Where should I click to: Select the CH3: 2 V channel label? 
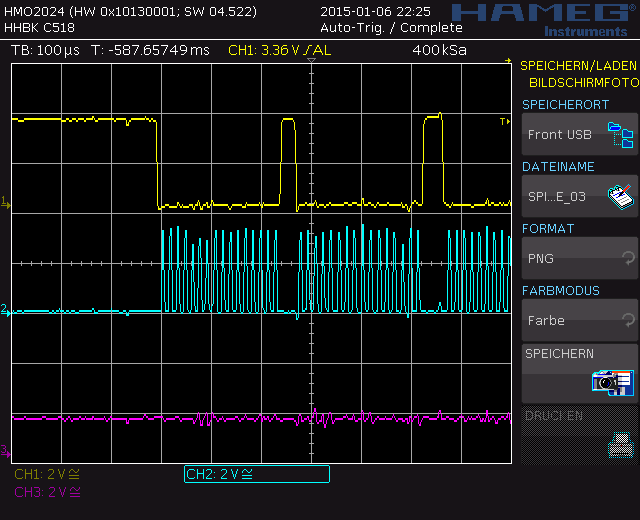[x=47, y=492]
